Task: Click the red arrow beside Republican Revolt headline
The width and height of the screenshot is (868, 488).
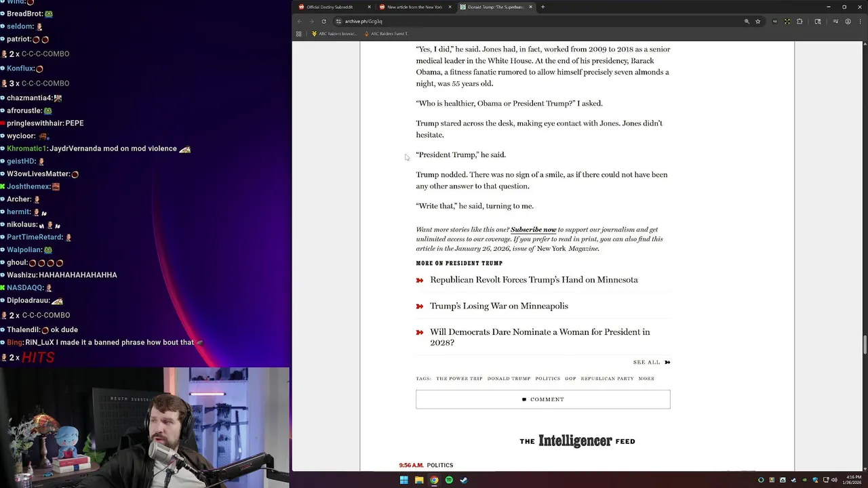Action: pos(420,280)
